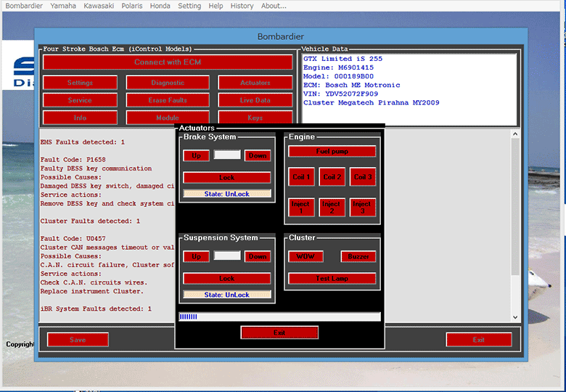The image size is (566, 392).
Task: Select 'GTX Limited iS 255' vehicle line
Action: [x=343, y=59]
